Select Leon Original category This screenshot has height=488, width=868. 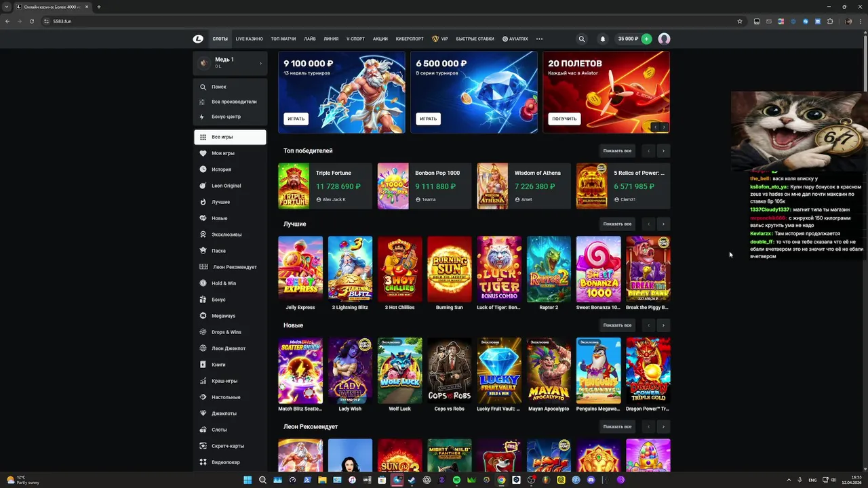[x=230, y=186]
